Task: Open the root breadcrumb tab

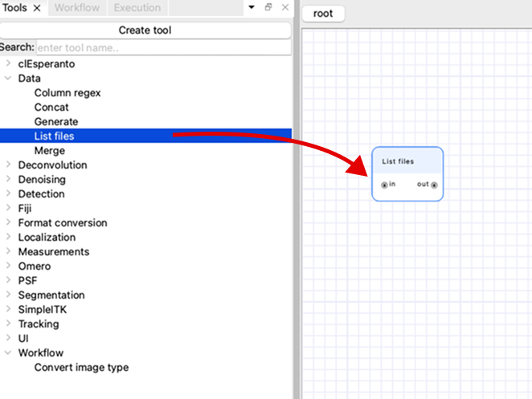Action: pyautogui.click(x=323, y=14)
